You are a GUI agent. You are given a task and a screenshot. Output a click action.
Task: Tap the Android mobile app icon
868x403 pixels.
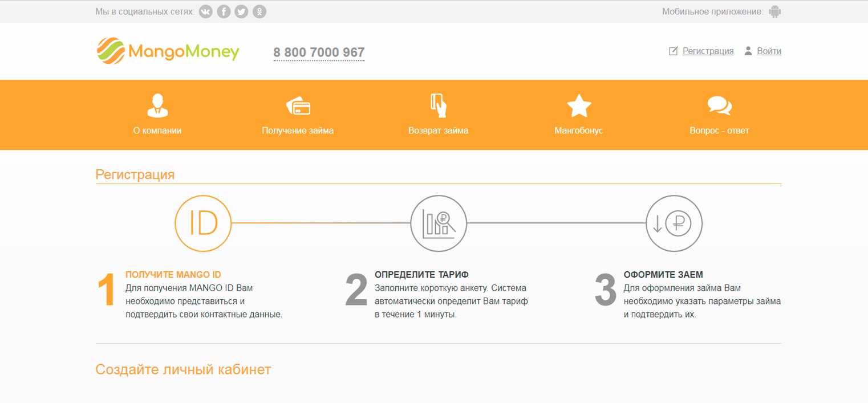774,11
